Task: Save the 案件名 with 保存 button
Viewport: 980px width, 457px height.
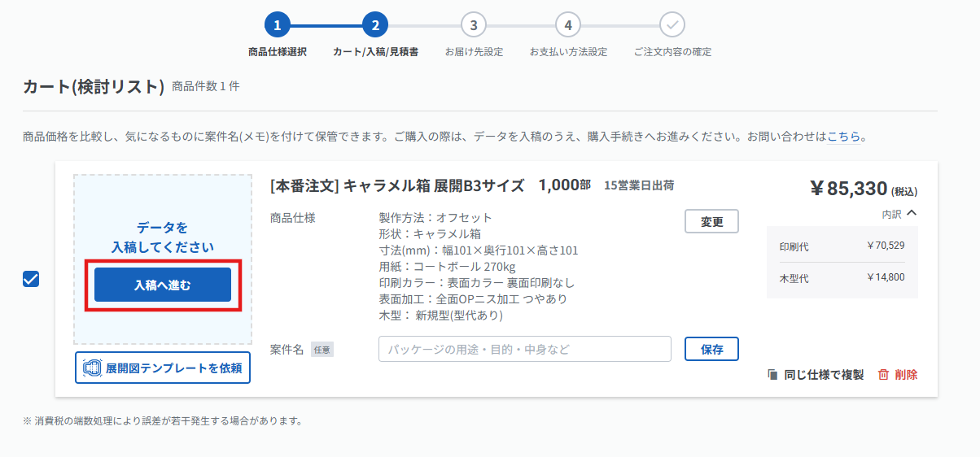Action: click(711, 349)
